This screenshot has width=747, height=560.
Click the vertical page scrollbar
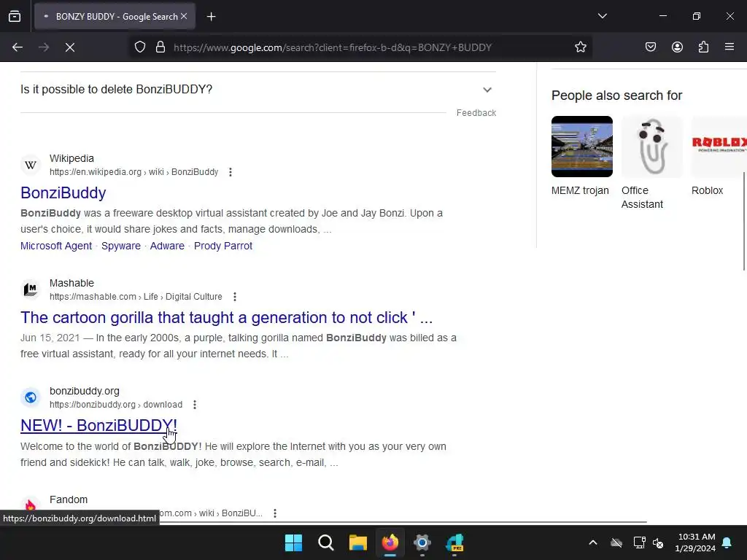pyautogui.click(x=743, y=221)
